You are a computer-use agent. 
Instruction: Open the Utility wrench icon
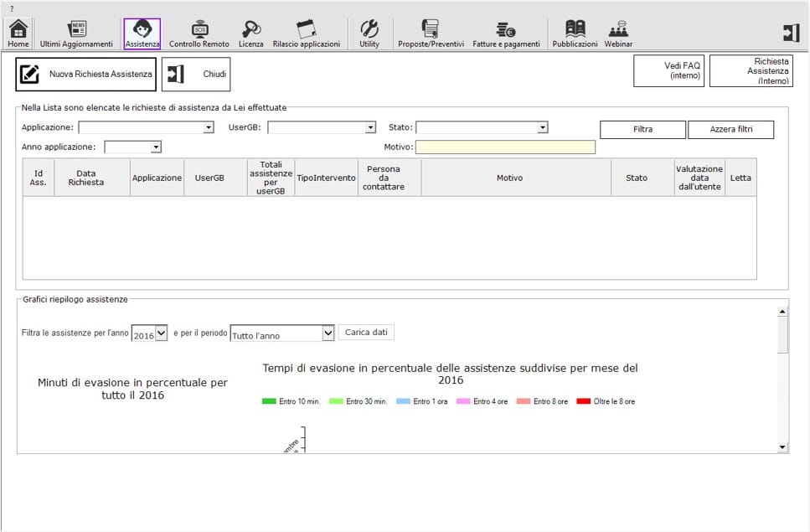tap(369, 34)
